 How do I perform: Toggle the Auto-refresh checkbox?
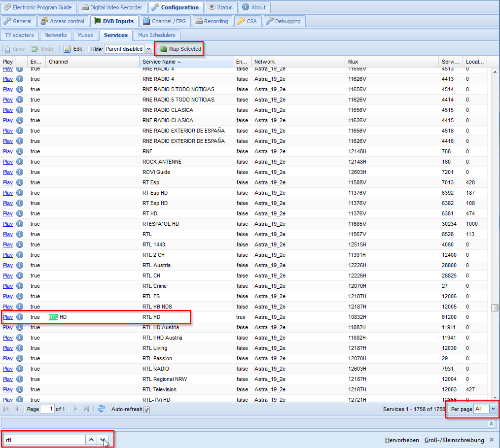pos(146,410)
